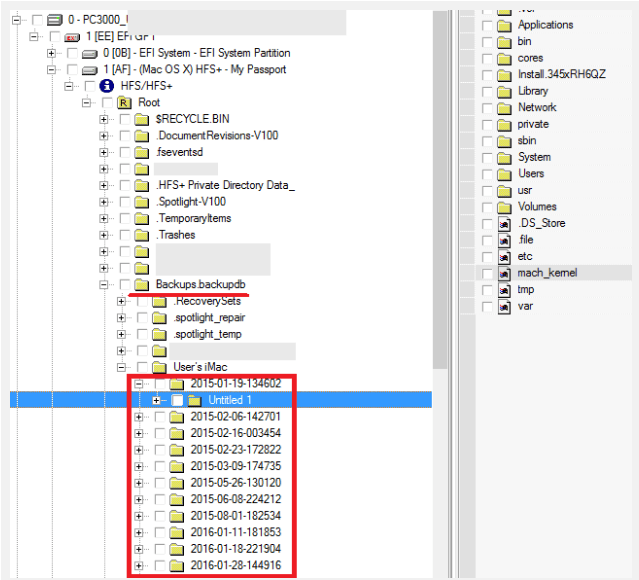Collapse the Backups.backupdb tree node
The width and height of the screenshot is (639, 580).
(x=105, y=284)
